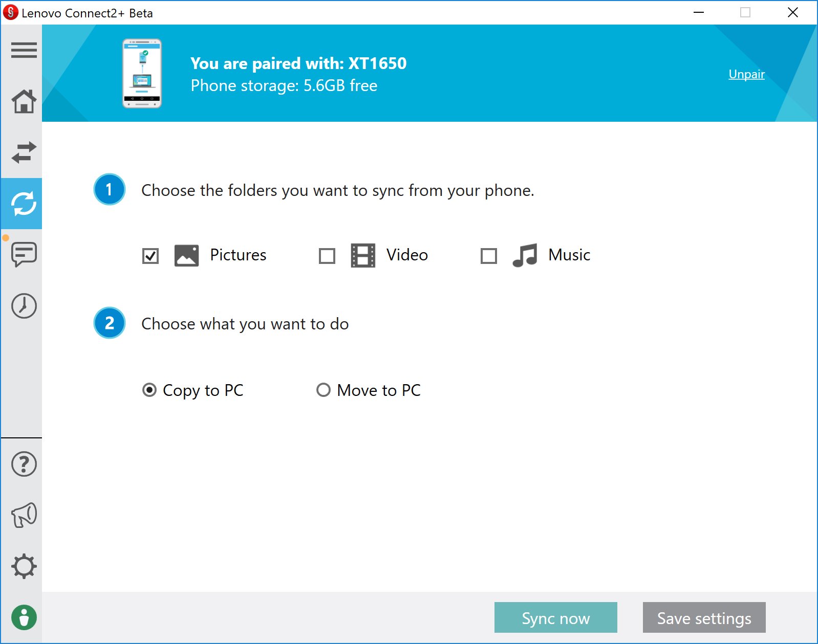Screen dimensions: 818x644
Task: Click 'Choose the folders you want to sync' text
Action: pyautogui.click(x=338, y=191)
